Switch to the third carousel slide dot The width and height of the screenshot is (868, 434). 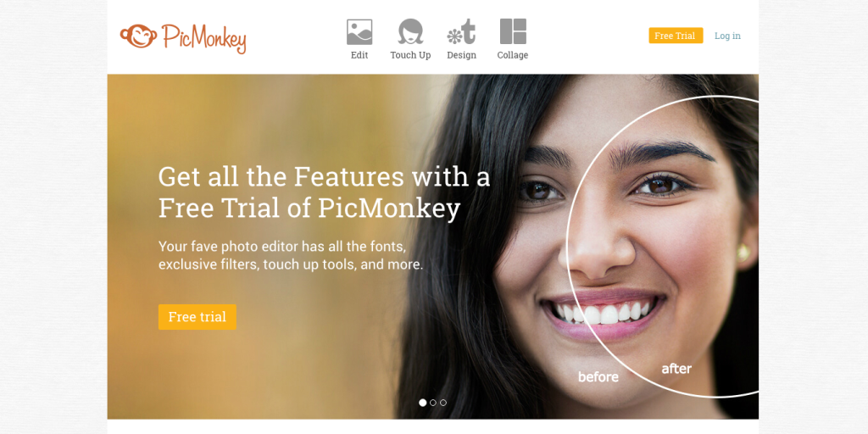coord(442,403)
